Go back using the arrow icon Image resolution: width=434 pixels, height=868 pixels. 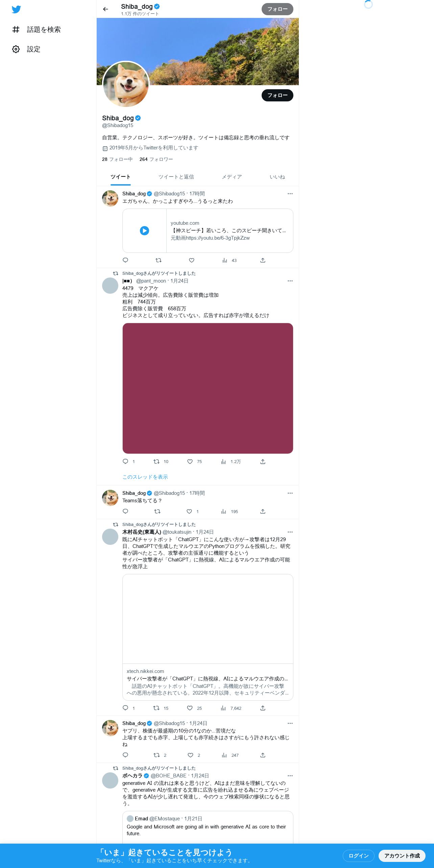coord(105,9)
